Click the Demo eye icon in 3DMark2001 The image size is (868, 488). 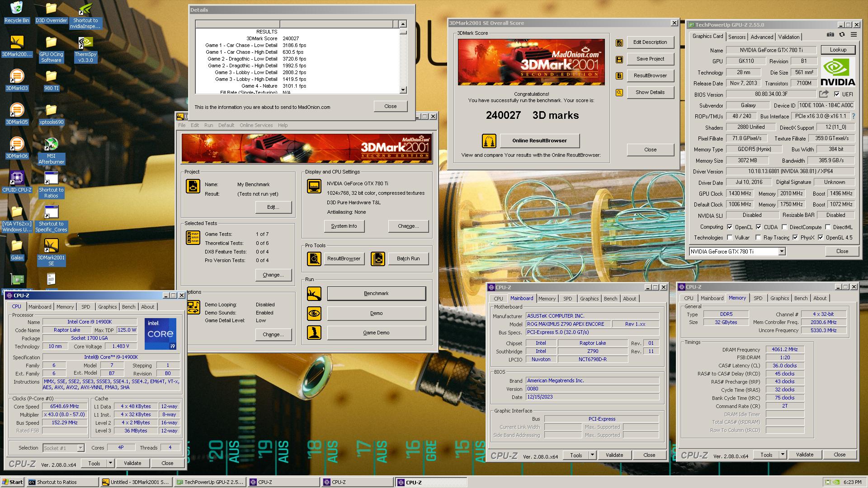point(314,313)
